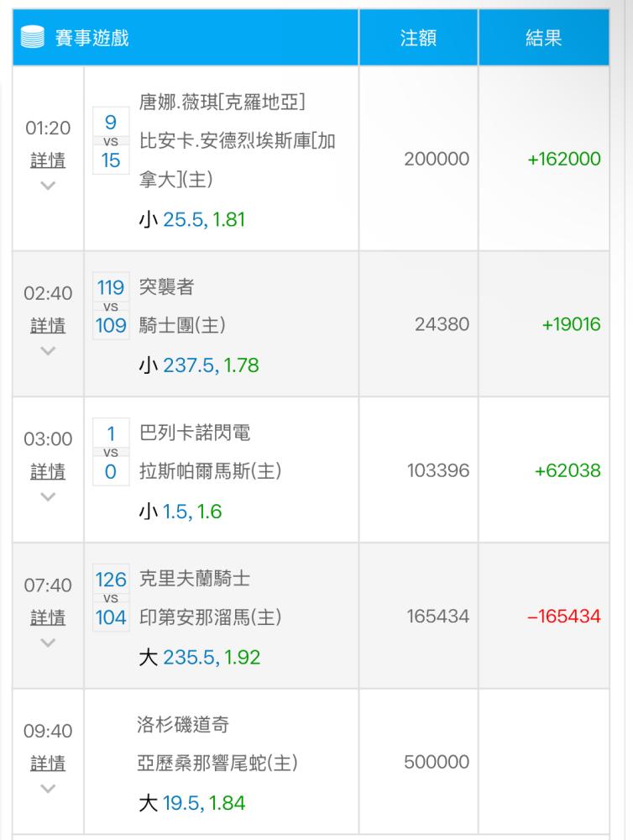Open 詳情 link for 02:40 match
The image size is (633, 840).
(x=48, y=325)
